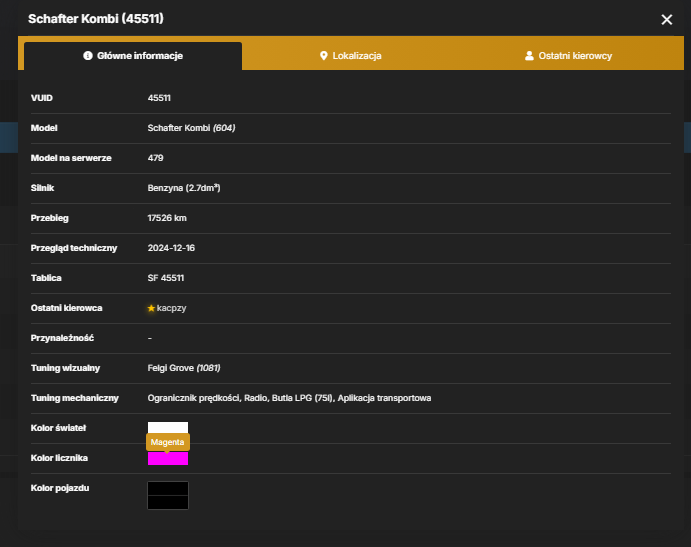Click the Silnik row label

point(42,188)
